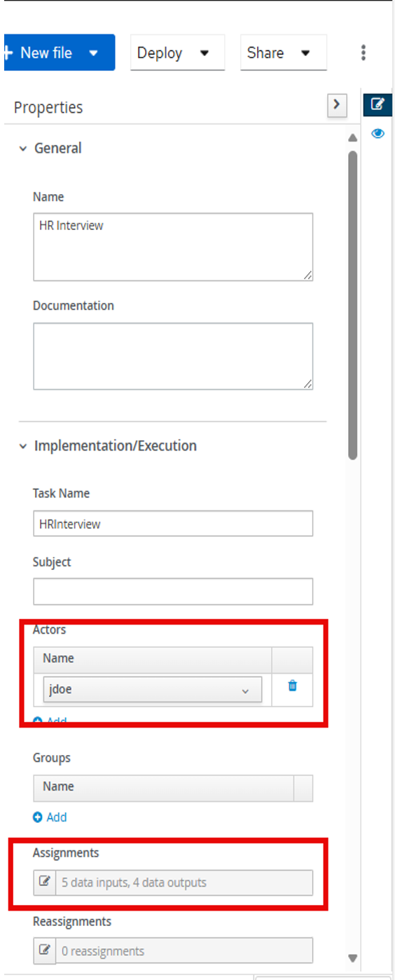Click the eye preview icon in sidebar

377,133
